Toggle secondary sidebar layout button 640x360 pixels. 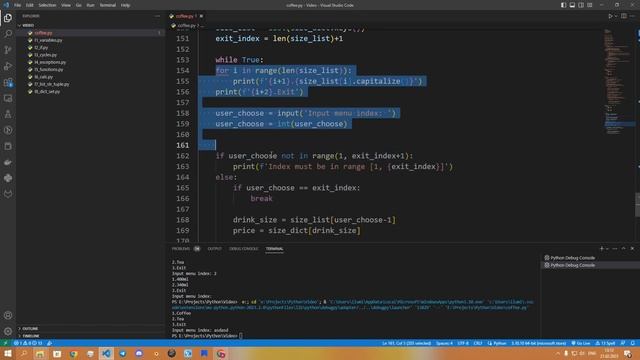click(581, 5)
